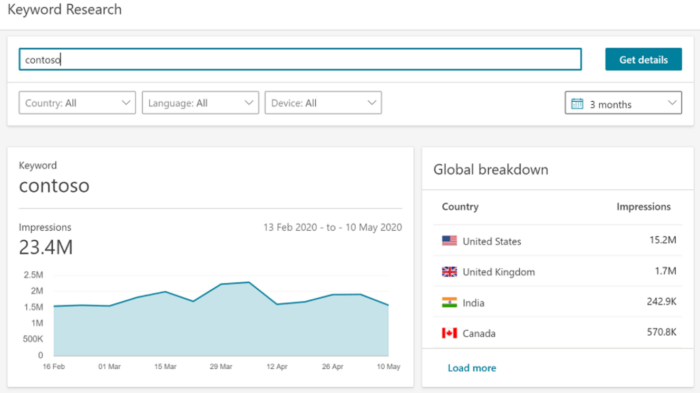700x393 pixels.
Task: Select the United Kingdom row in breakdown
Action: pos(558,272)
